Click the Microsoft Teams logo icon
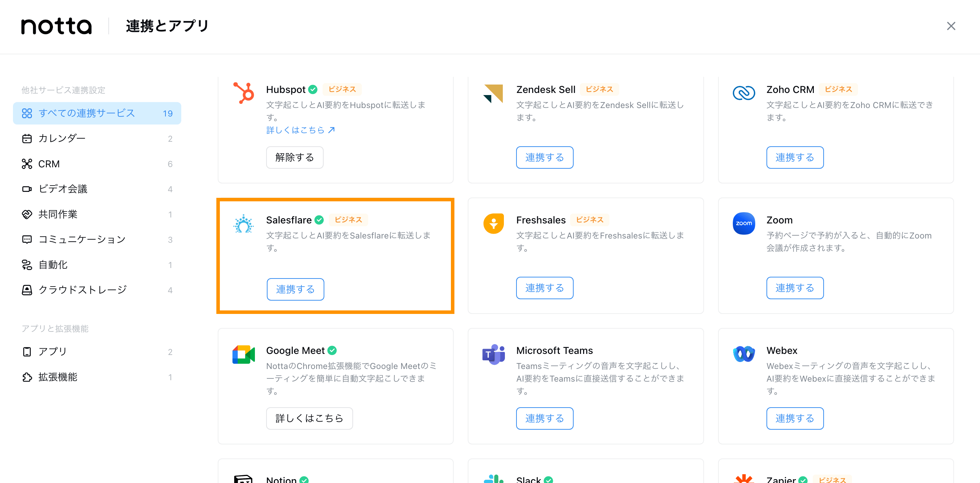980x483 pixels. 493,354
